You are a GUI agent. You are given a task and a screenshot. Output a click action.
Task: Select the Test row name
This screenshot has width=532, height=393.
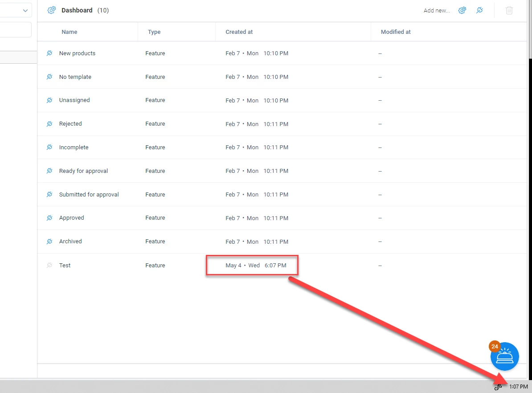tap(65, 266)
